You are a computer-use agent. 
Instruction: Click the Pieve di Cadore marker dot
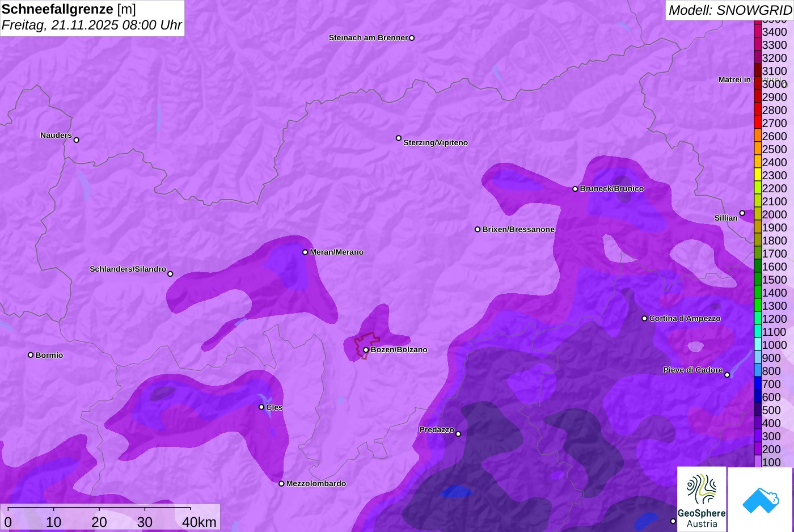727,375
